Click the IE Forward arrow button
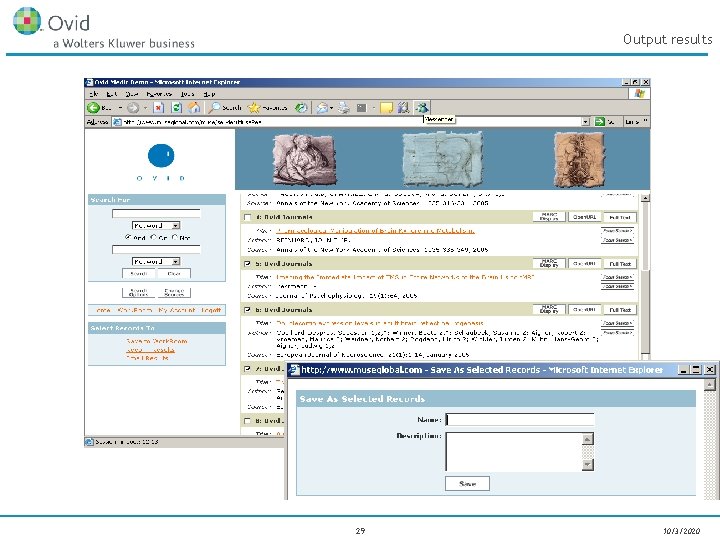 [x=133, y=108]
